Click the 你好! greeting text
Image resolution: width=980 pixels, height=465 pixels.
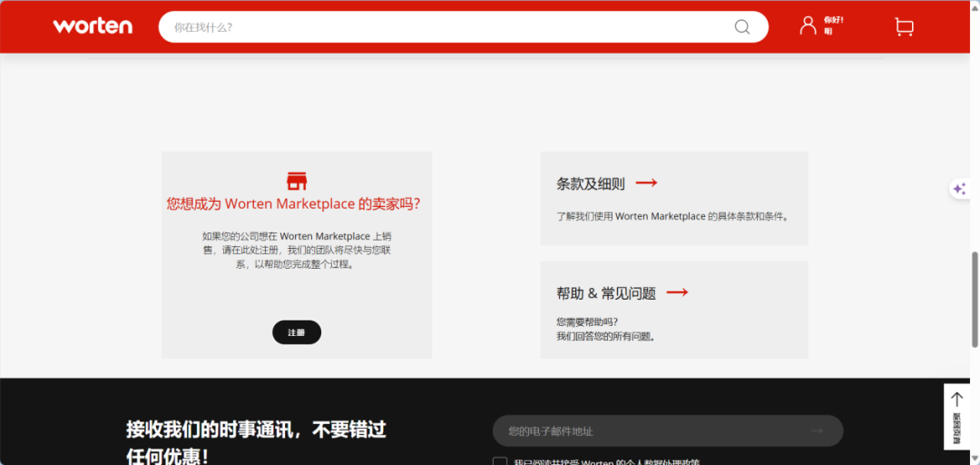(x=833, y=20)
